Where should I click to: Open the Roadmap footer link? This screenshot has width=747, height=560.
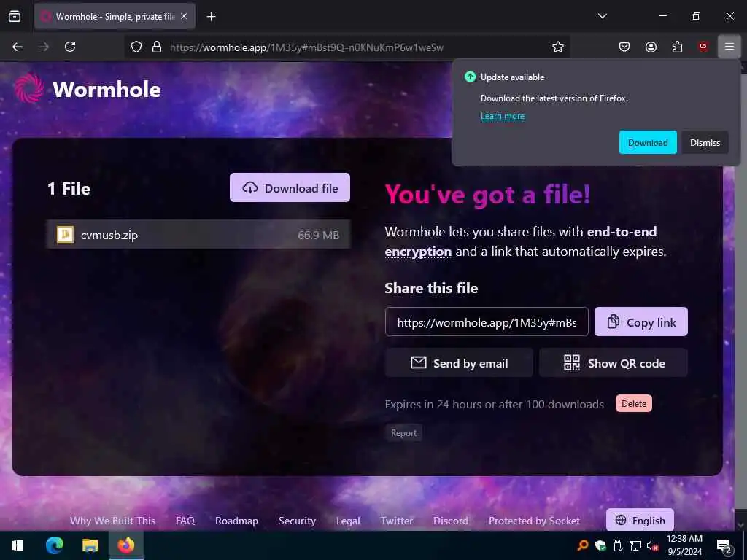(236, 521)
